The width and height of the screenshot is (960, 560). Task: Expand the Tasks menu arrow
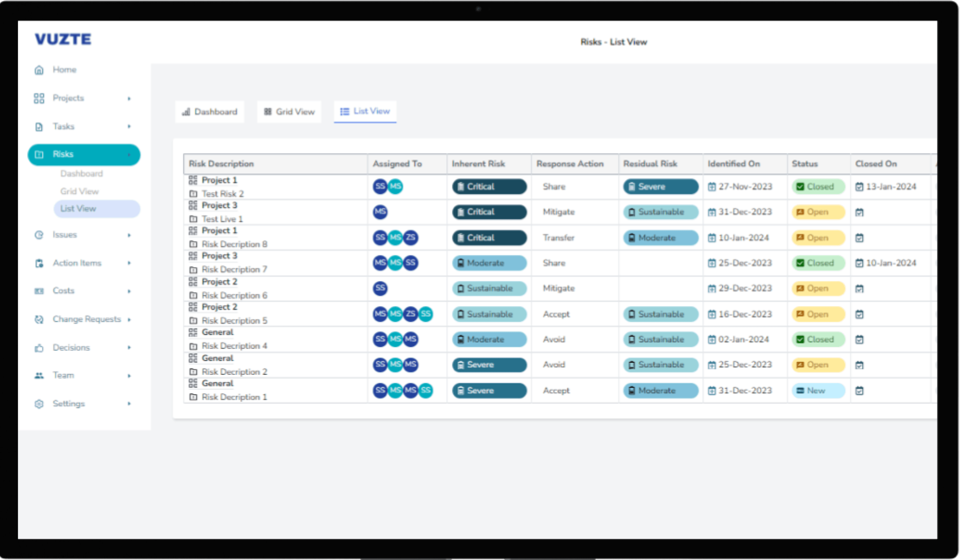click(129, 126)
